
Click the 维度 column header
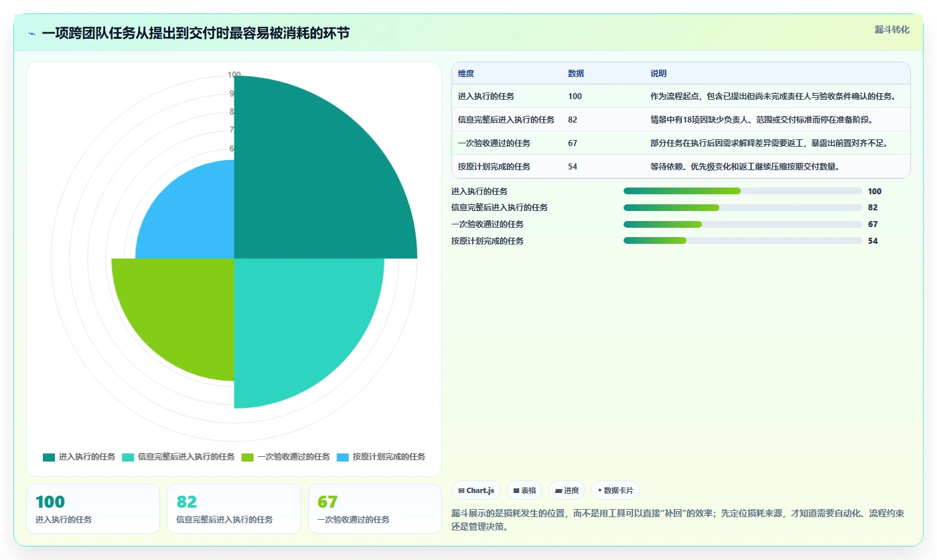tap(466, 74)
